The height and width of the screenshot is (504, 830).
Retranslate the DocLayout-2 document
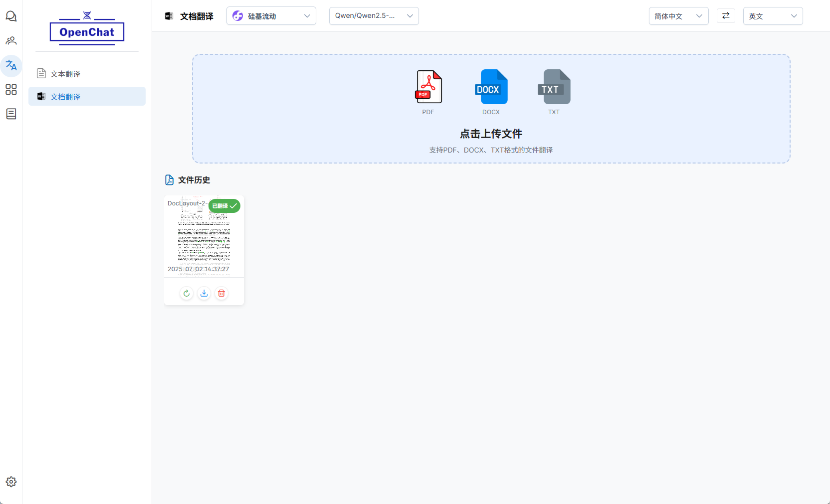(x=186, y=293)
